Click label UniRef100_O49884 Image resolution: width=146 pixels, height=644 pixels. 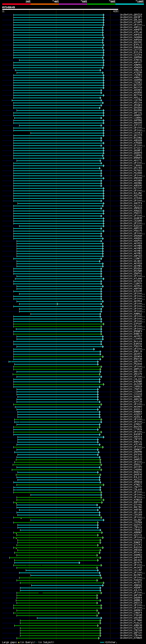131,37
